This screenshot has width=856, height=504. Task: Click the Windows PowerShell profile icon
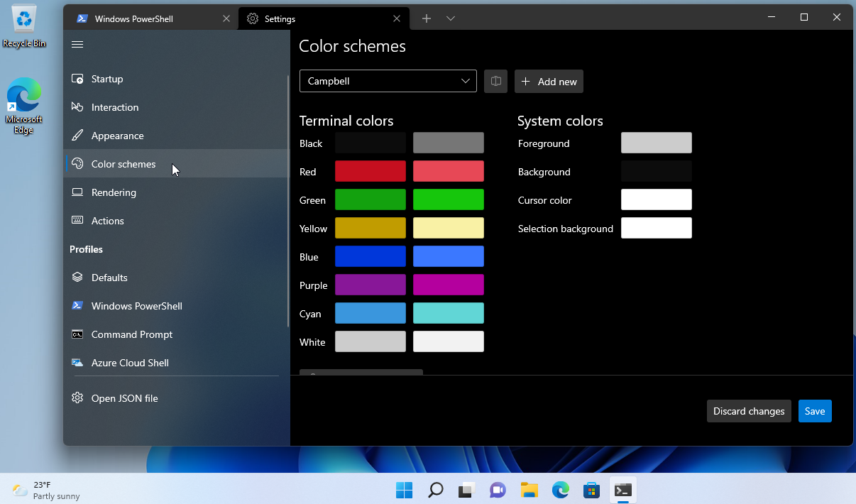click(77, 306)
